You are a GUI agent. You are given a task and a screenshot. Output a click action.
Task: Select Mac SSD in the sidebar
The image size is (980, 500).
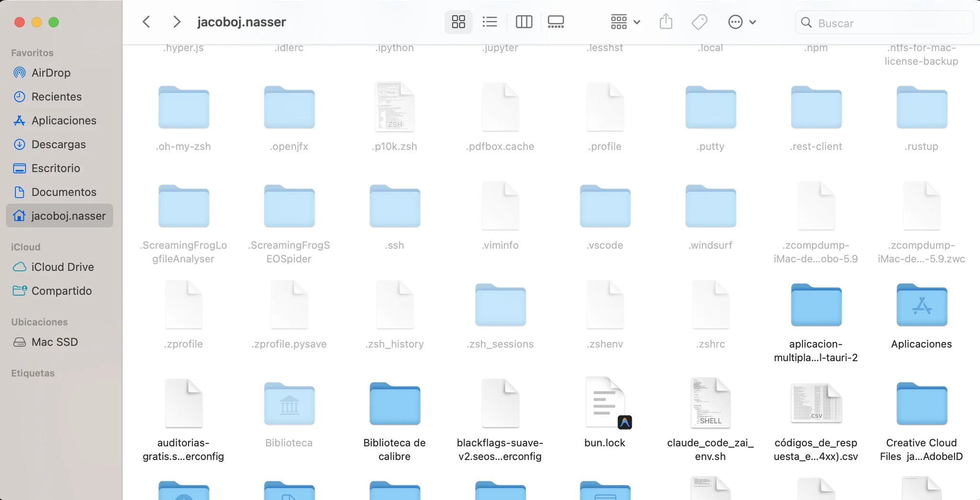(x=60, y=342)
